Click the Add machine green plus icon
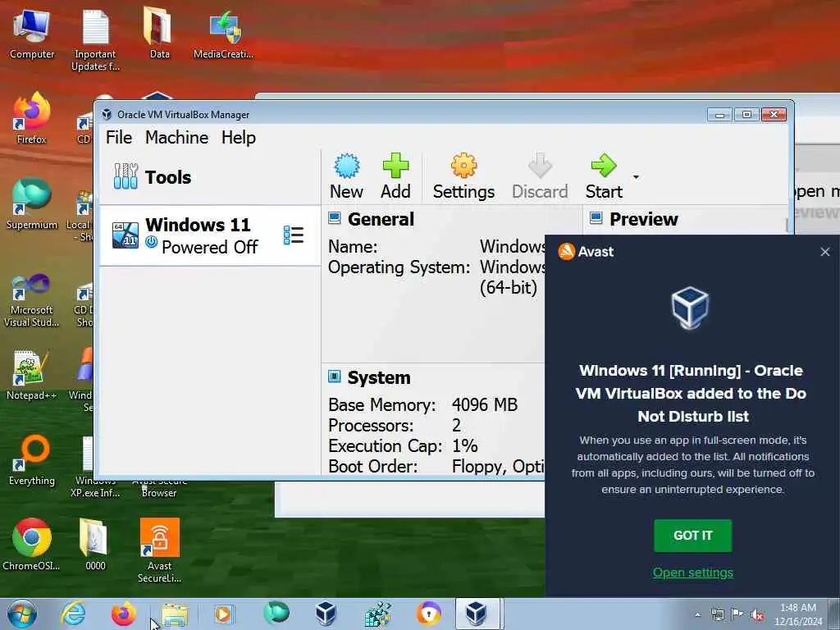 pyautogui.click(x=395, y=166)
